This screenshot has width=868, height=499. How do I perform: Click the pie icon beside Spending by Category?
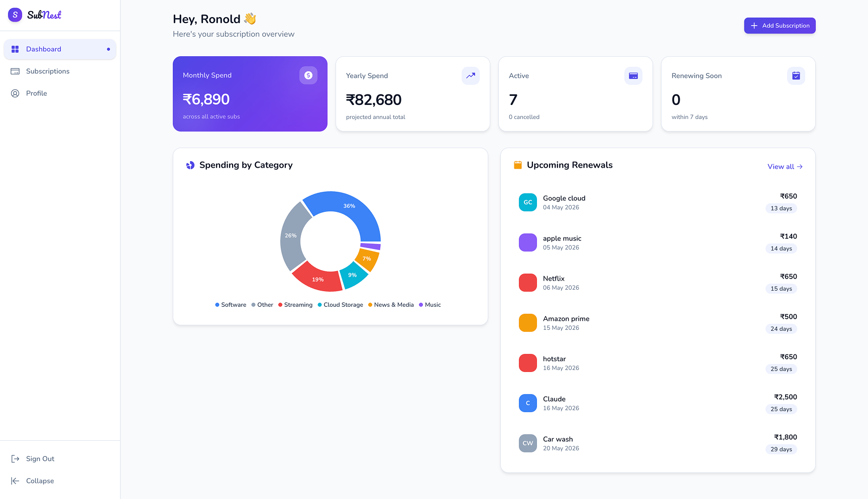pyautogui.click(x=190, y=165)
